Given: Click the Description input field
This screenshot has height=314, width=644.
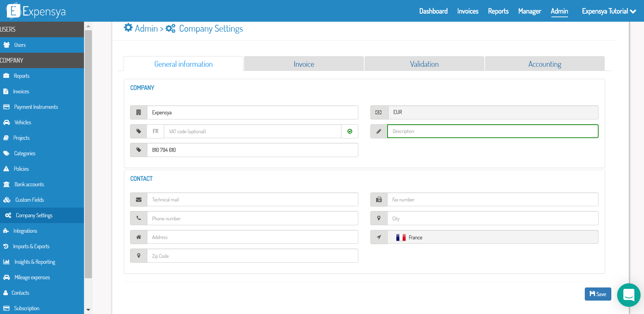Looking at the screenshot, I should 493,131.
